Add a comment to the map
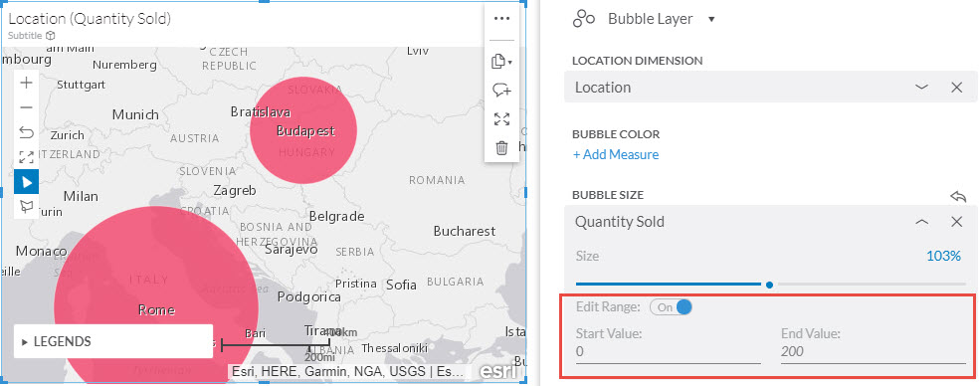This screenshot has width=980, height=386. (501, 91)
